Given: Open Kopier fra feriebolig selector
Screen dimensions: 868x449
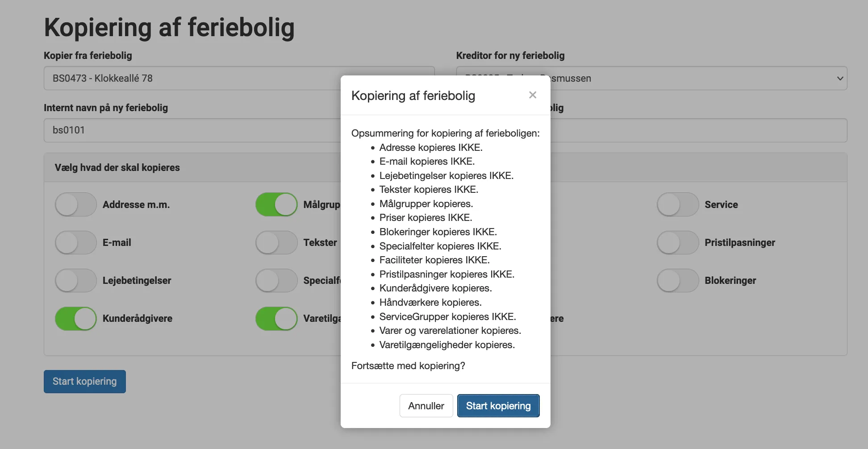Looking at the screenshot, I should tap(192, 79).
